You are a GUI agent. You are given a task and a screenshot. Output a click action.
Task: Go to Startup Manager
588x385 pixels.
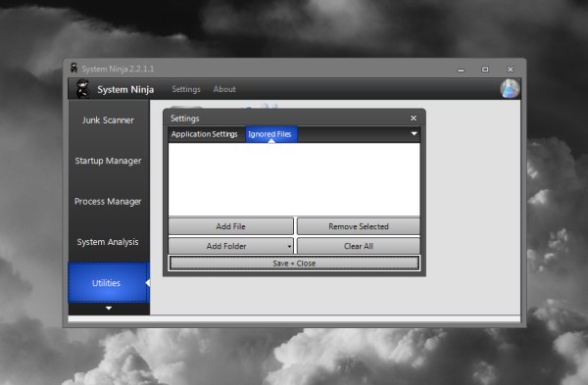[108, 161]
